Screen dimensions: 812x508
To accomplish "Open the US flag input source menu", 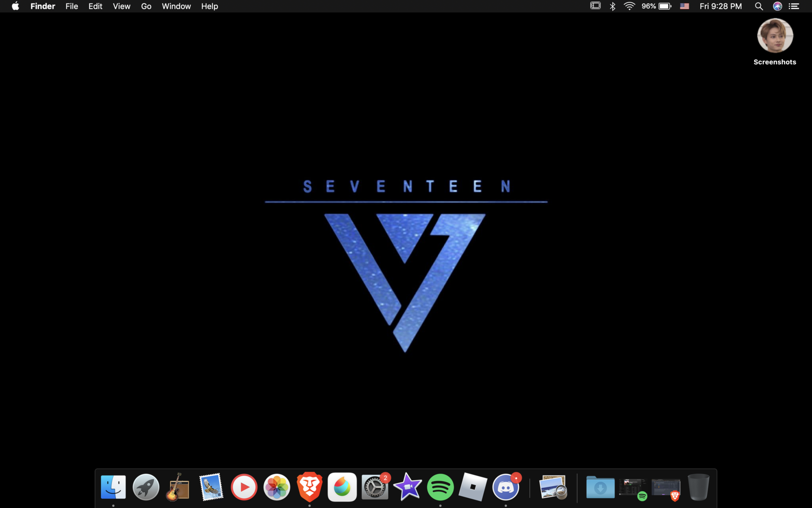I will tap(685, 6).
